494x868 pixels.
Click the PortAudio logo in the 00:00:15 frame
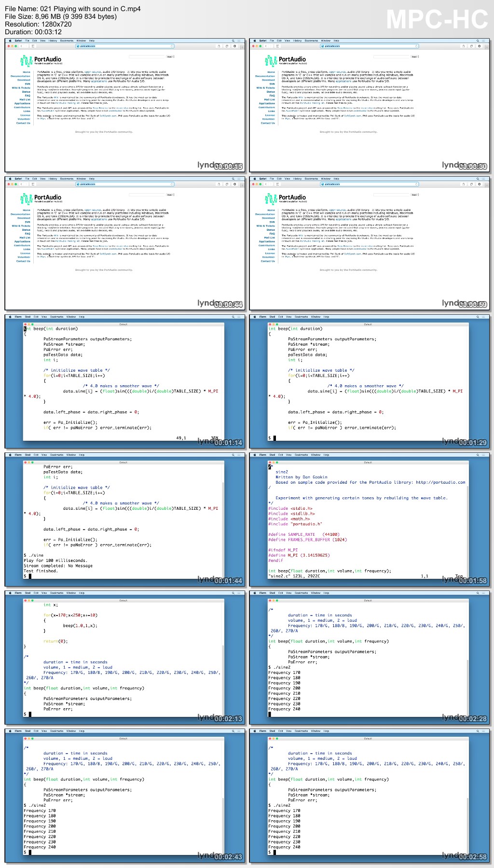click(41, 60)
